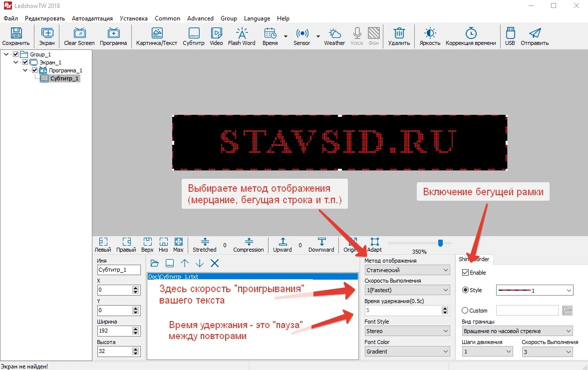Open the Установка menu
This screenshot has width=588, height=370.
133,18
